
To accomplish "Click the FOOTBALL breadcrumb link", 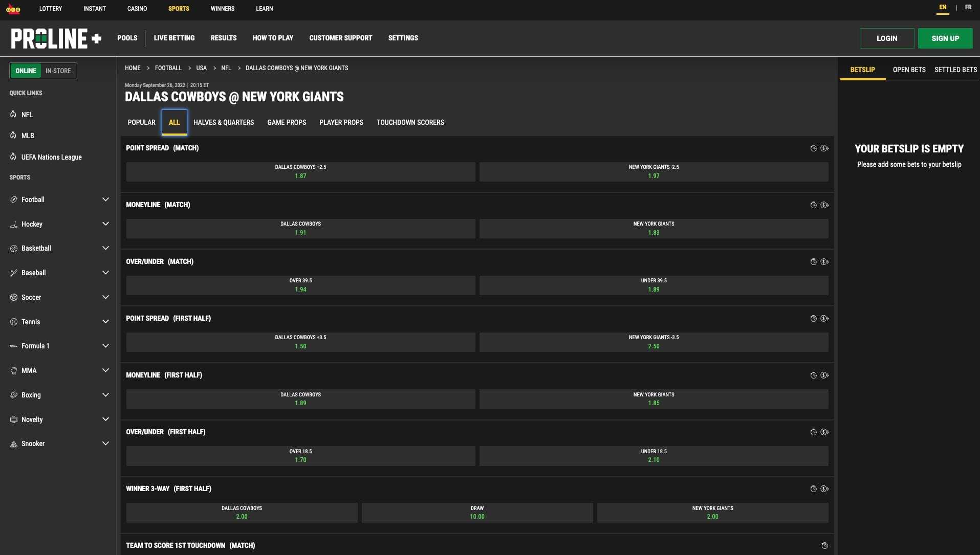I will click(168, 68).
